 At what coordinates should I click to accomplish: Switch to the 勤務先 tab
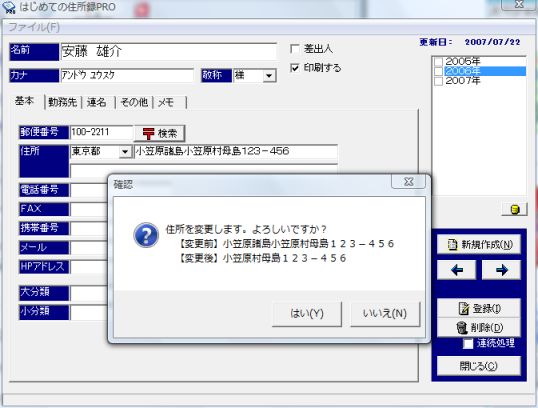[62, 102]
